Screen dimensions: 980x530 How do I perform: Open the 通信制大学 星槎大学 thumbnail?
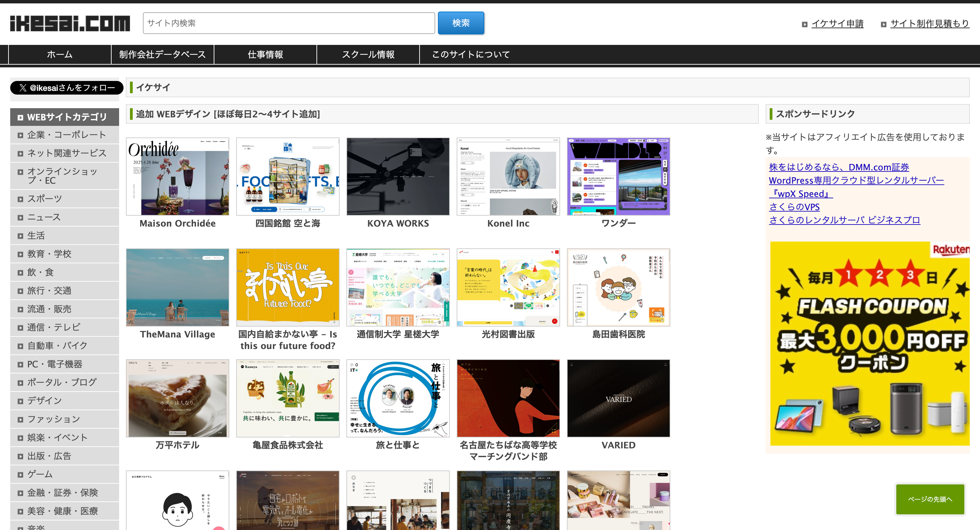click(398, 287)
